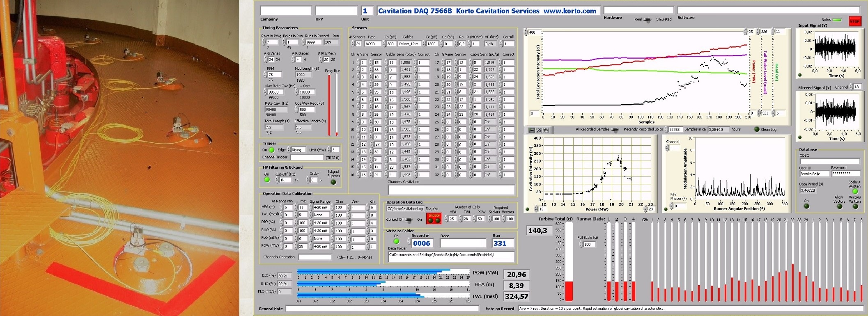Image resolution: width=868 pixels, height=316 pixels.
Task: Open the sensor Type ACC0 selector
Action: tap(373, 44)
